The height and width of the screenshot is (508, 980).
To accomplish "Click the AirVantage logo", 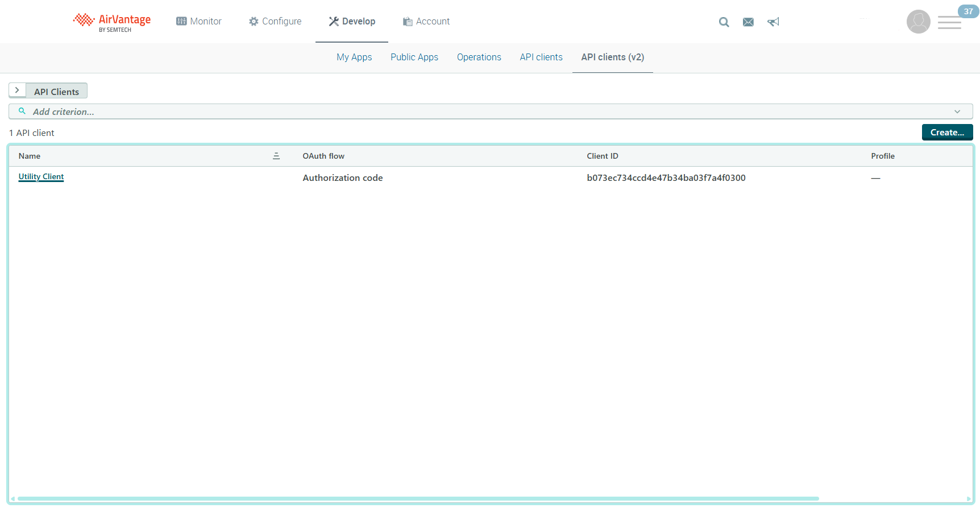I will click(x=112, y=22).
